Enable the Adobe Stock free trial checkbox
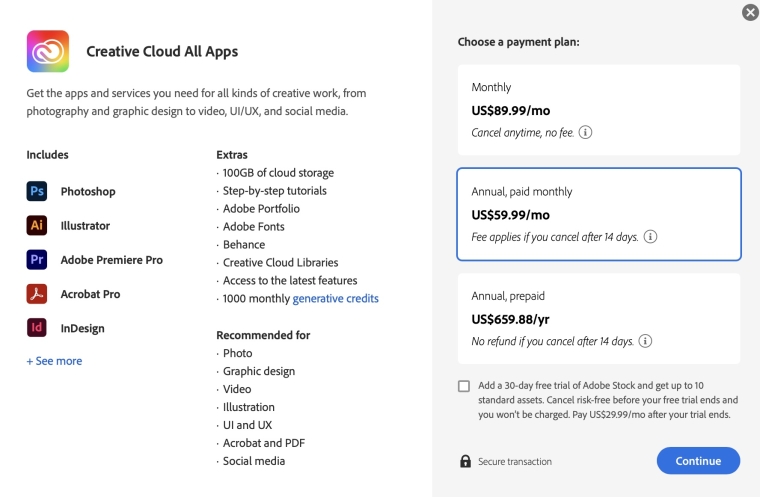This screenshot has height=497, width=760. (x=464, y=386)
